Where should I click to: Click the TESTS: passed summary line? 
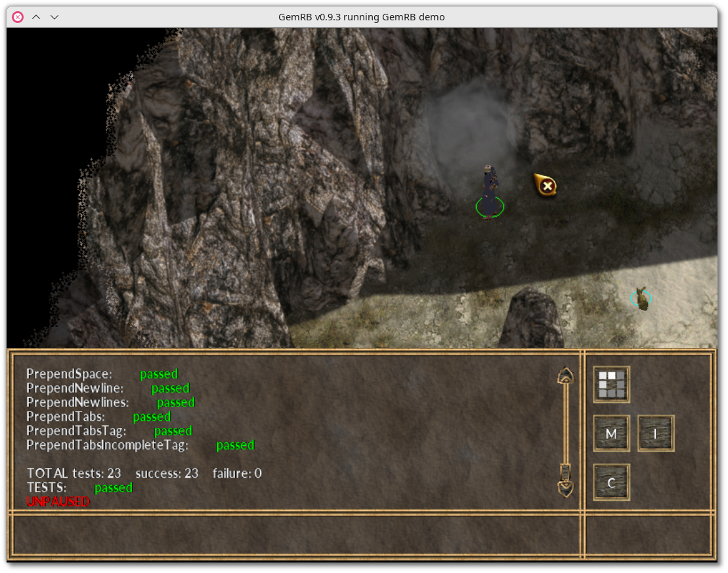pos(79,488)
